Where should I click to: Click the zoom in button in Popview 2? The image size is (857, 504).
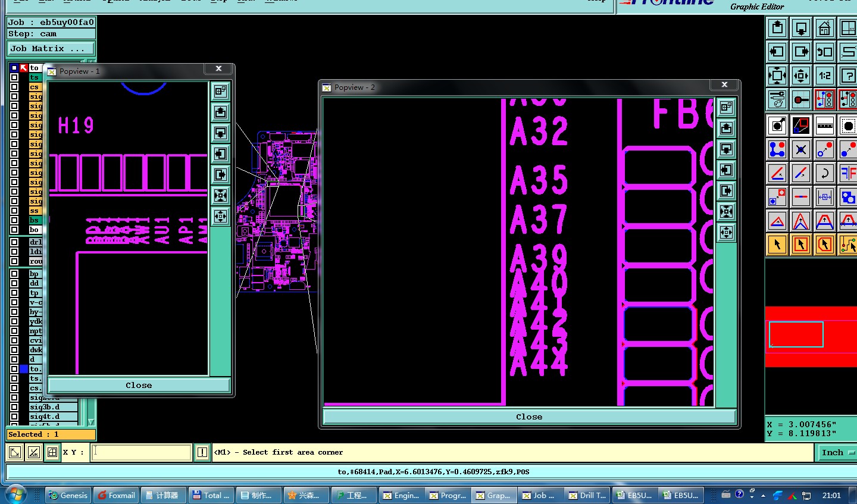pos(726,211)
